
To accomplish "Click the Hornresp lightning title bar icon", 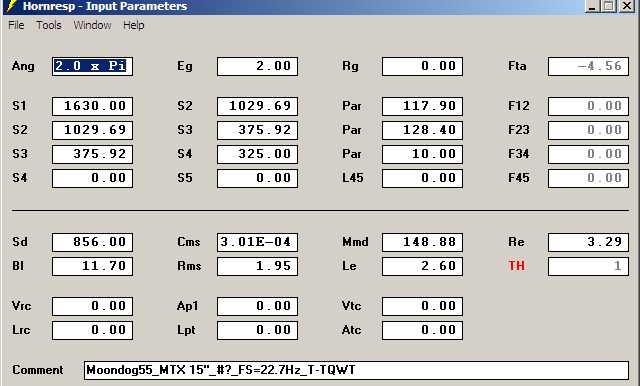I will [x=12, y=6].
